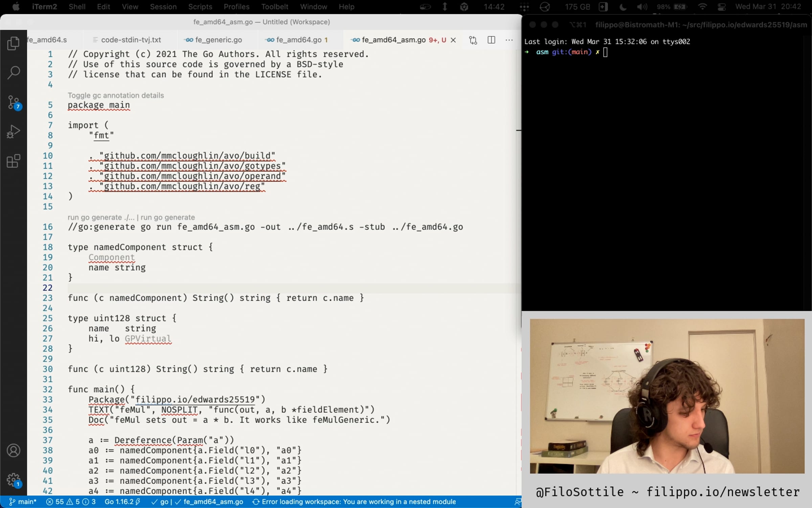
Task: Click line number 22 in the editor gutter
Action: [48, 288]
